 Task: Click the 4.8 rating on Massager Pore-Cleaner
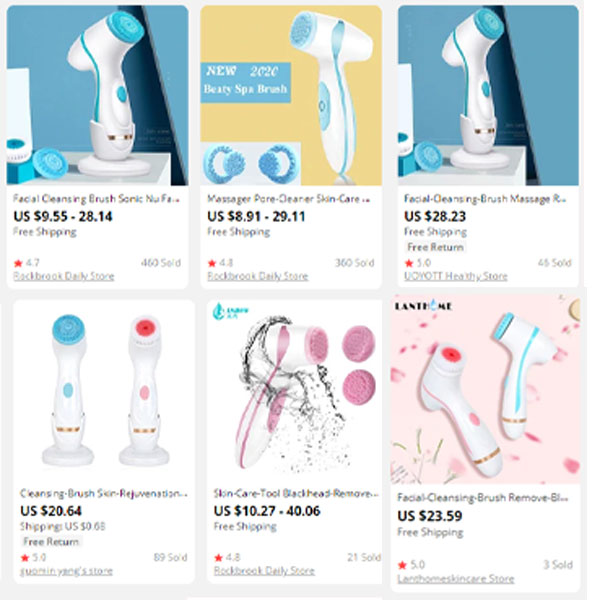[x=220, y=263]
